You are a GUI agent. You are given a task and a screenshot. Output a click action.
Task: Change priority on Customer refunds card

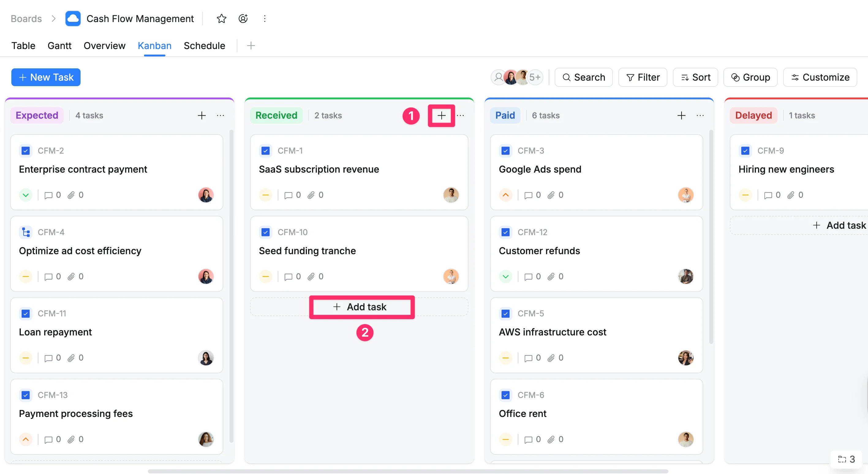click(x=505, y=277)
